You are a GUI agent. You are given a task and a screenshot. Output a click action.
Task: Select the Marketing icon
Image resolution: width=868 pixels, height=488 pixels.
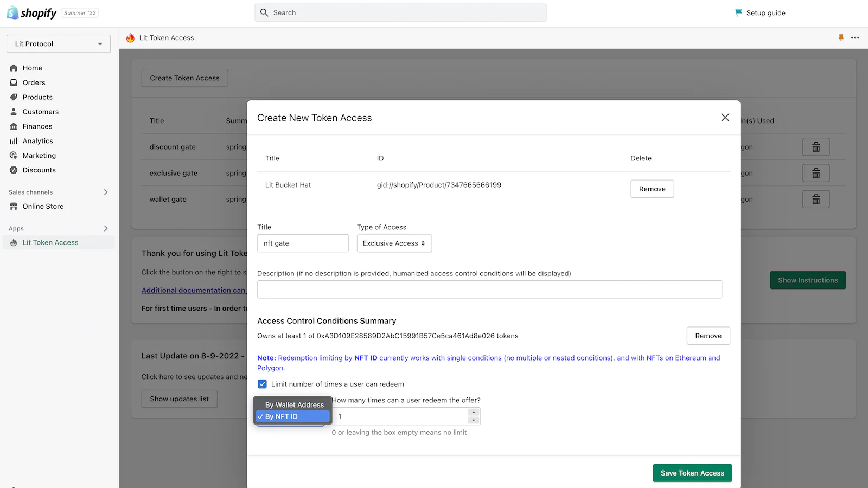point(14,155)
